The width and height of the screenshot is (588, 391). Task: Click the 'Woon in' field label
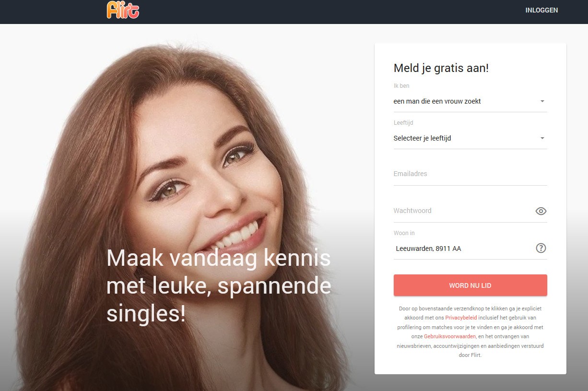point(404,233)
